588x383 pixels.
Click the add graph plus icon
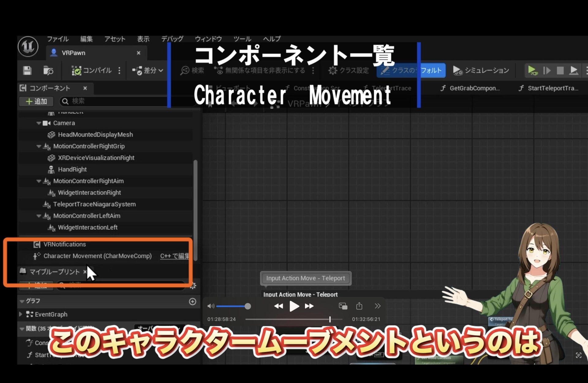click(x=192, y=301)
